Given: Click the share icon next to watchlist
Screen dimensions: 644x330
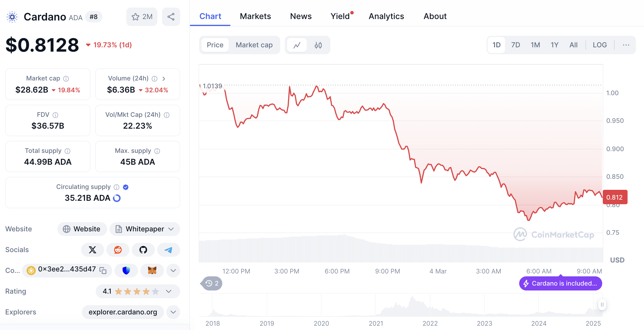Looking at the screenshot, I should [x=171, y=17].
